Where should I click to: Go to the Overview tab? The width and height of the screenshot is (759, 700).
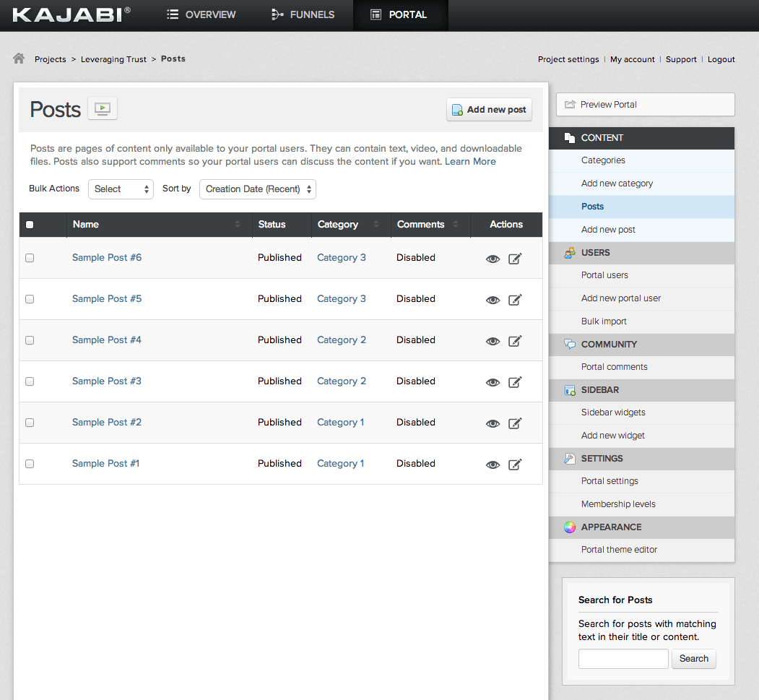tap(201, 14)
